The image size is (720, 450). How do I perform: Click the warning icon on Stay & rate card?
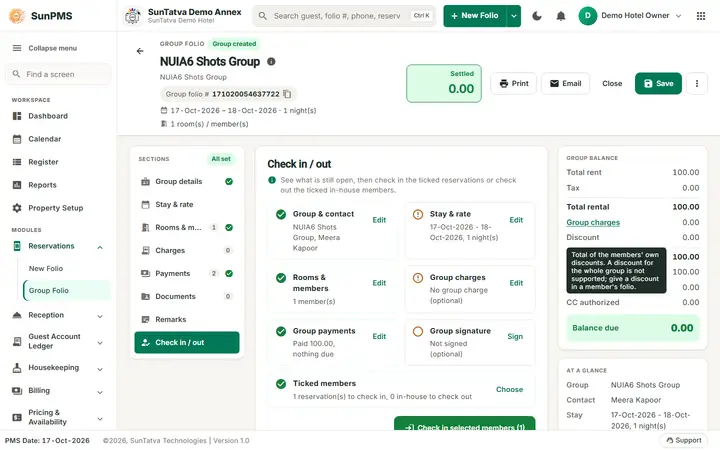coord(418,214)
